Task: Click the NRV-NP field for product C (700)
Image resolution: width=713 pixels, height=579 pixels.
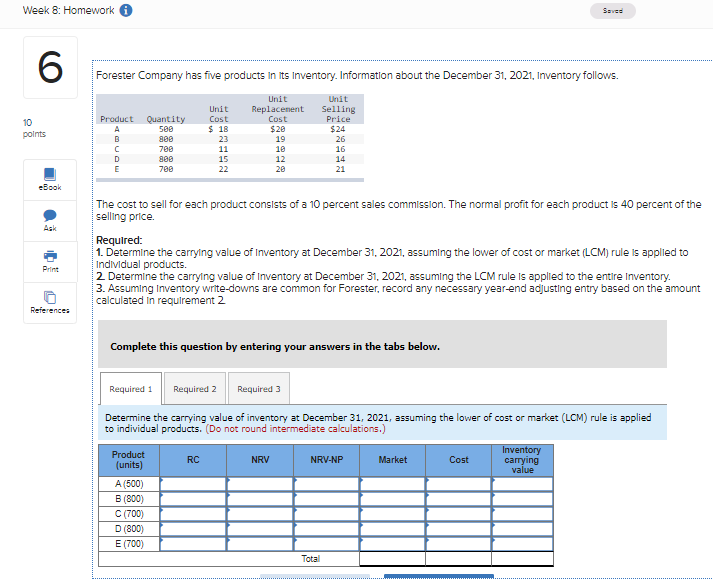Action: (326, 514)
